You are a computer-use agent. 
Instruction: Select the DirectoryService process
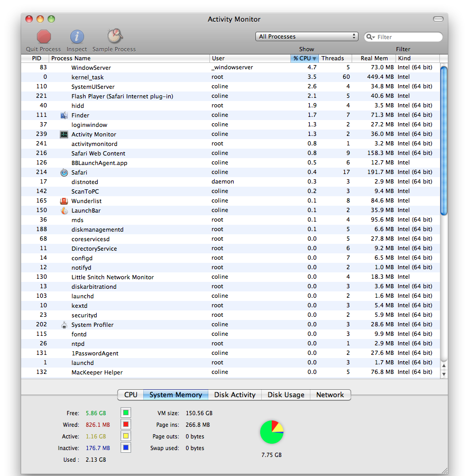[231, 249]
